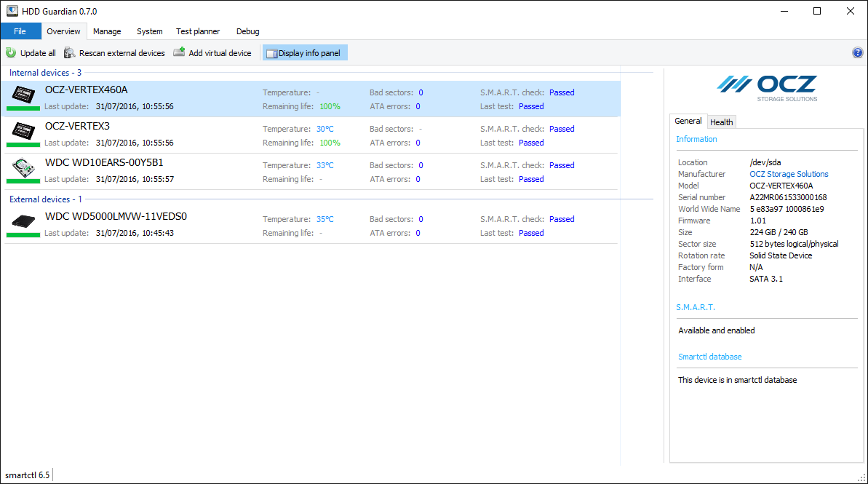868x484 pixels.
Task: Click WD10EARS bad sectors value 0
Action: tap(421, 165)
